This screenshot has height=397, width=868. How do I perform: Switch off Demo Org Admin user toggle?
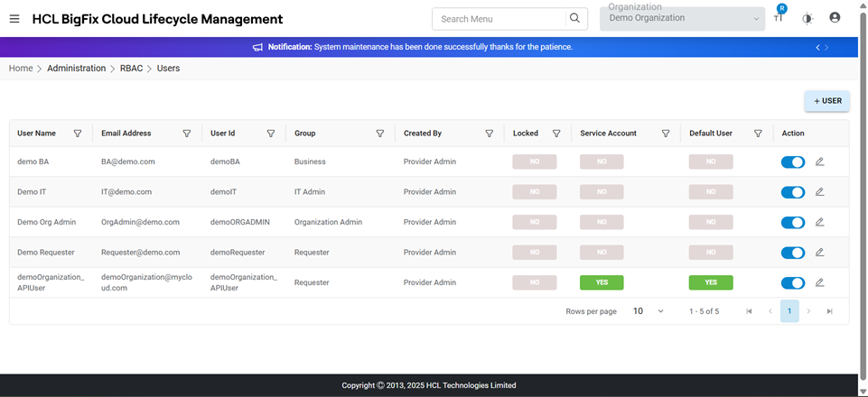point(792,222)
